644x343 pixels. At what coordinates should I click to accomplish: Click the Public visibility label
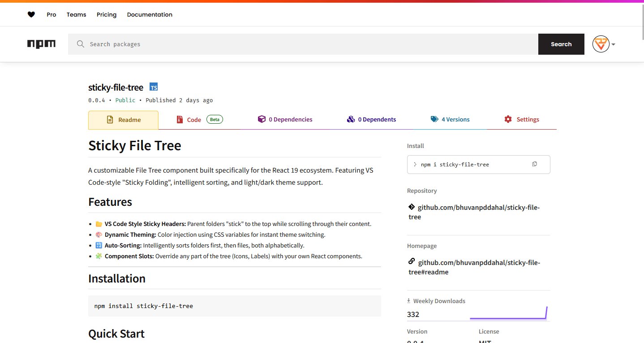click(x=125, y=100)
